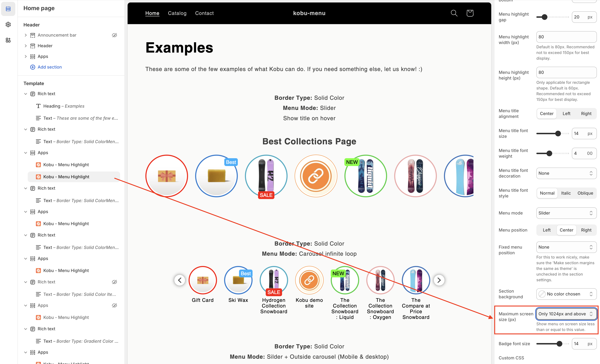Open the theme settings gear icon
The width and height of the screenshot is (600, 364).
(x=8, y=24)
